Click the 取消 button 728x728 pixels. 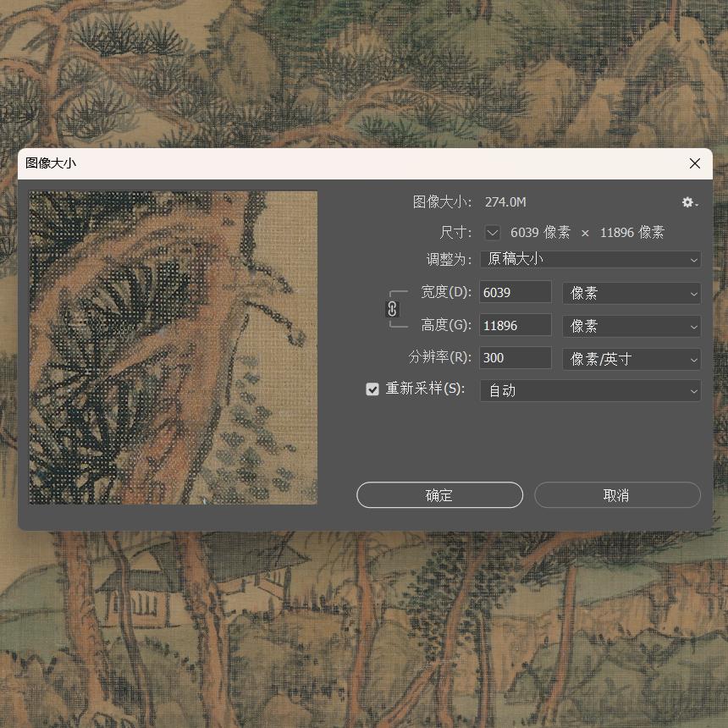click(617, 495)
